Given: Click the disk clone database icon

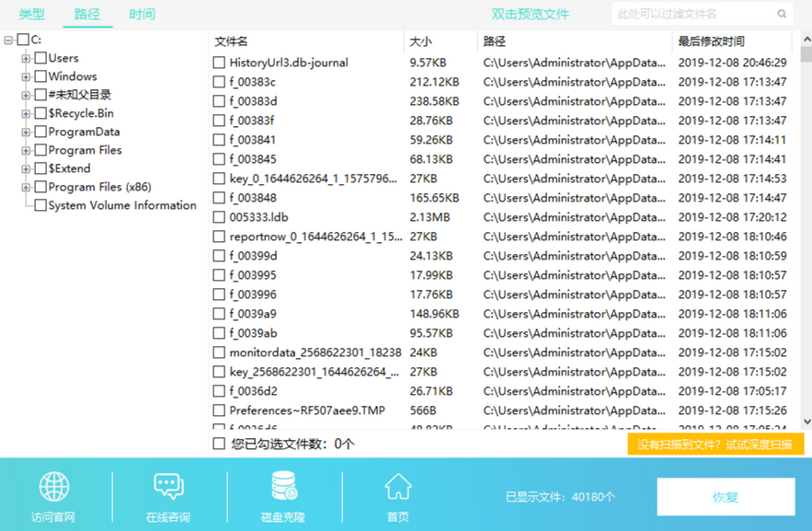Looking at the screenshot, I should click(x=283, y=486).
